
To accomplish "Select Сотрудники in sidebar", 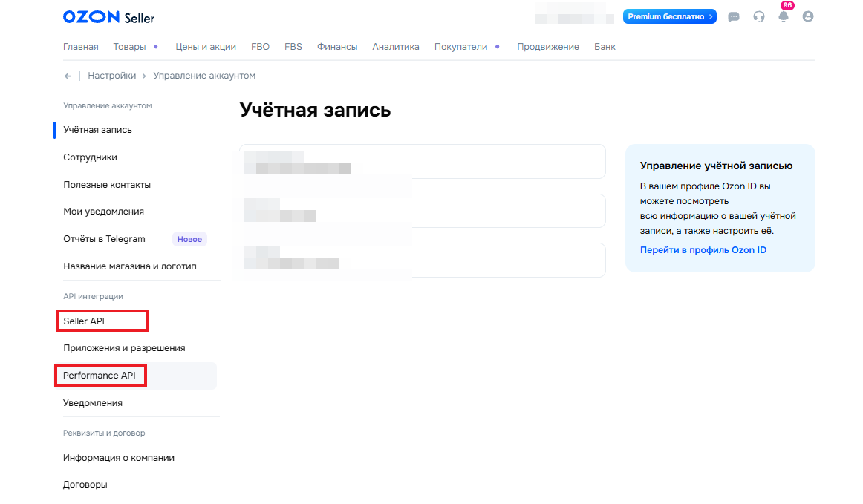I will tap(90, 157).
